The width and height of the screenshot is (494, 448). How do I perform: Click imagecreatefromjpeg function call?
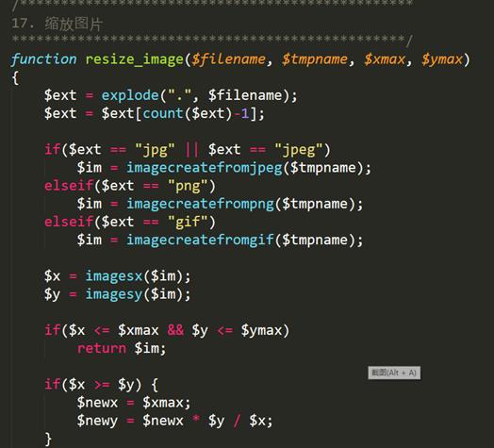[205, 168]
